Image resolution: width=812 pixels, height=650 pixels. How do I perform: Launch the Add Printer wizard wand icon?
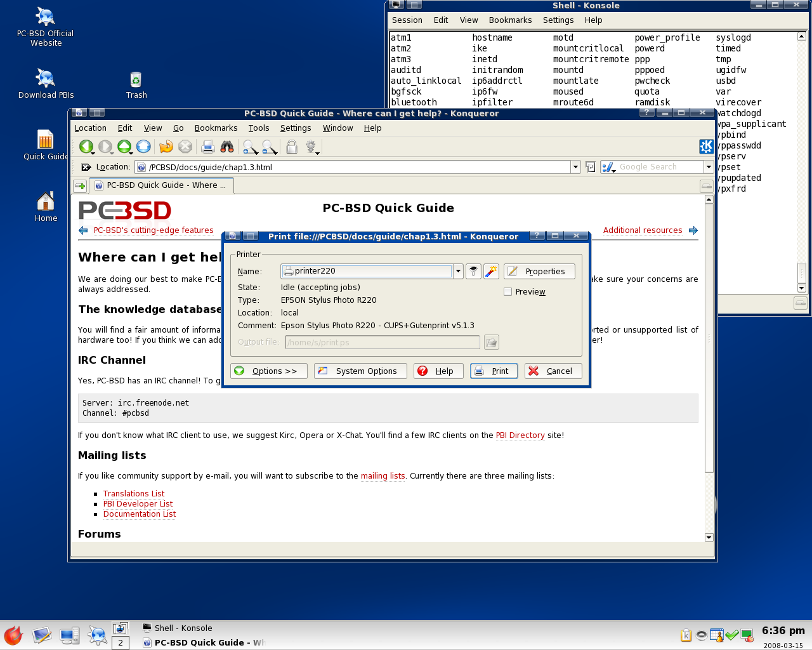point(491,271)
